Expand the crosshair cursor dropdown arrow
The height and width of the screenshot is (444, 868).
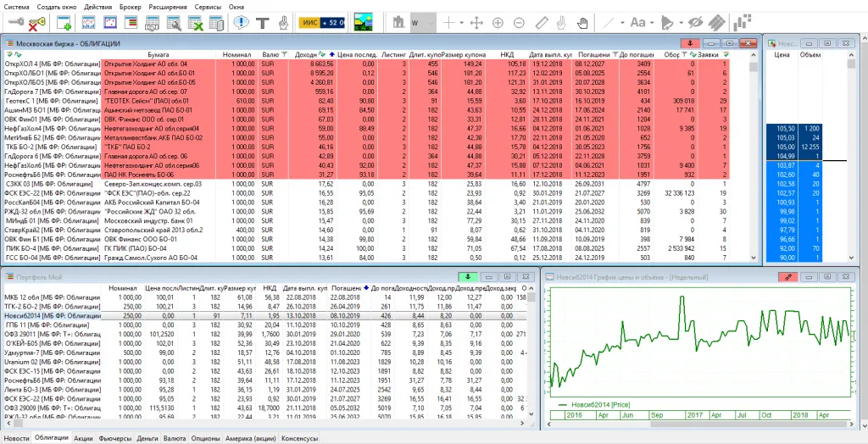tap(460, 23)
